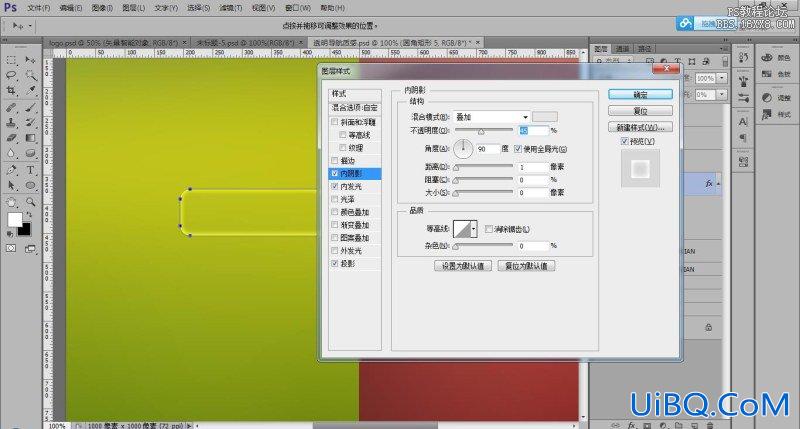Click 确定 (OK) button in dialog
The width and height of the screenshot is (800, 429).
click(x=640, y=95)
